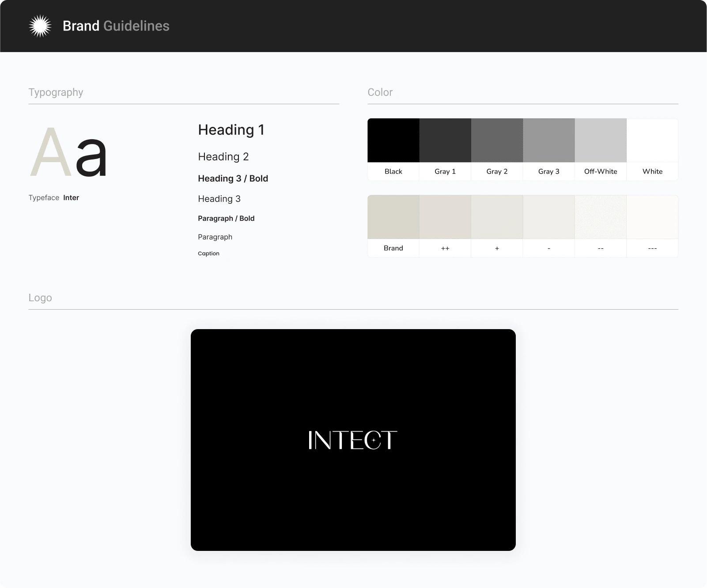Click the 'Heading 1' sample text
The height and width of the screenshot is (588, 707).
click(231, 130)
